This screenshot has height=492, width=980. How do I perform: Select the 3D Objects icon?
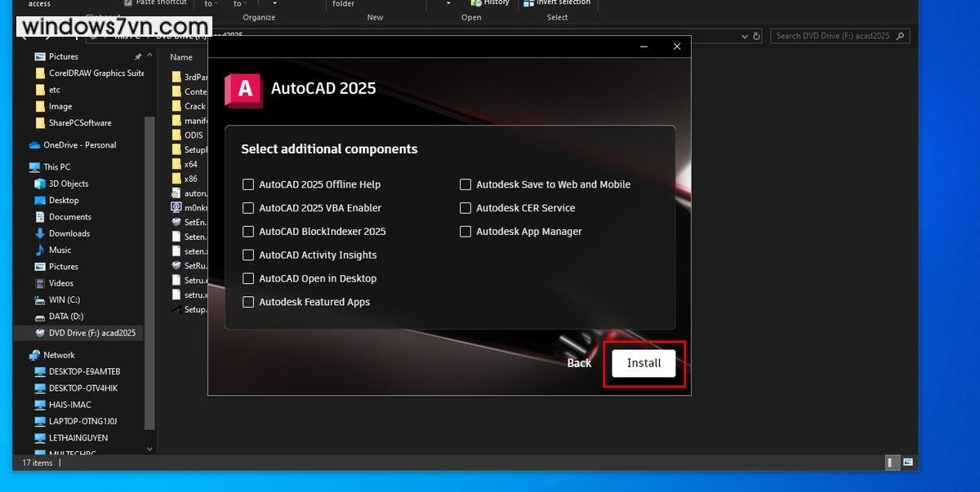[41, 184]
